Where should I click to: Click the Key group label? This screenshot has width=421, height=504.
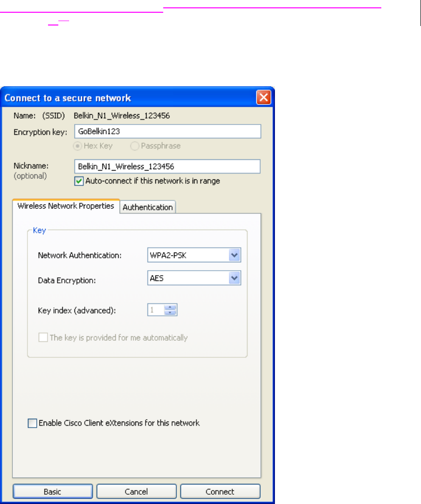pos(40,230)
